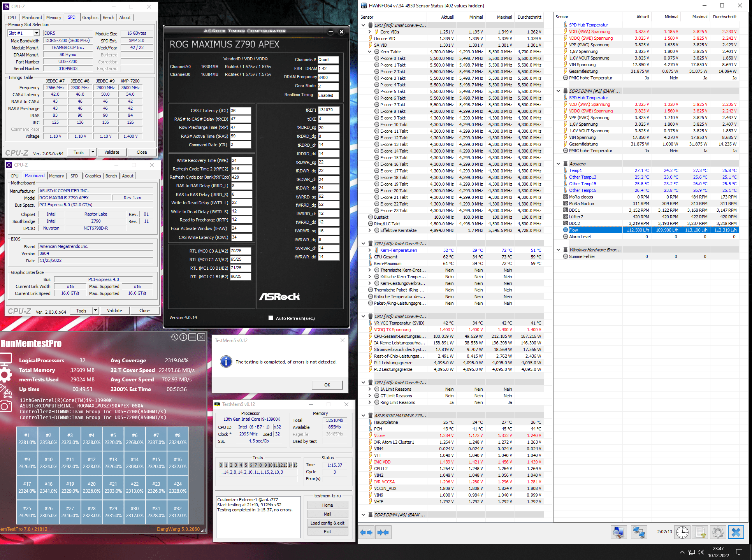Collapse the Kern-Takte tree group

pyautogui.click(x=369, y=52)
